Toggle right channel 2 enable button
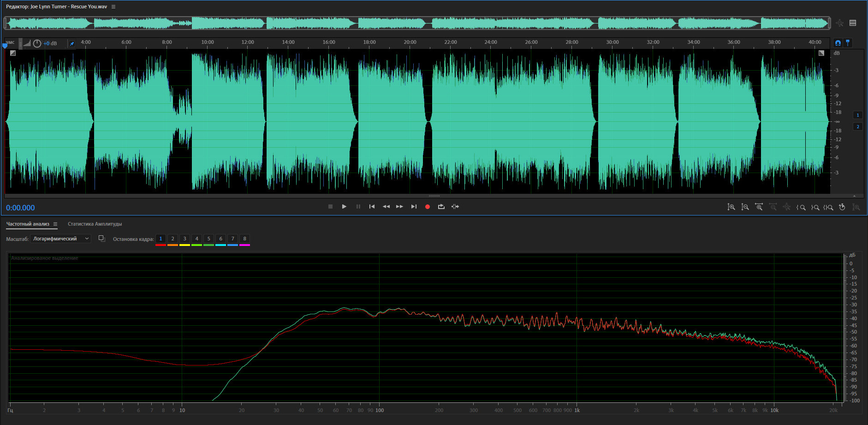Viewport: 868px width, 425px height. [x=857, y=126]
